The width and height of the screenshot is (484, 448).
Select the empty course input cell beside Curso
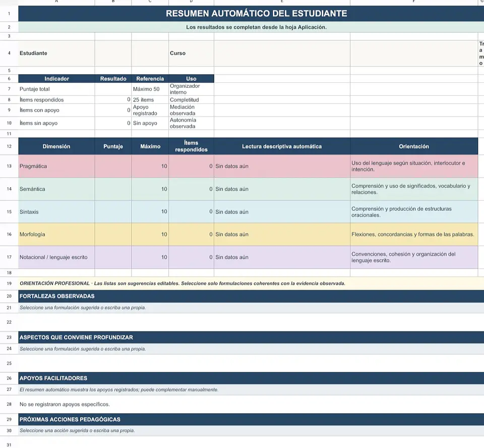point(282,53)
